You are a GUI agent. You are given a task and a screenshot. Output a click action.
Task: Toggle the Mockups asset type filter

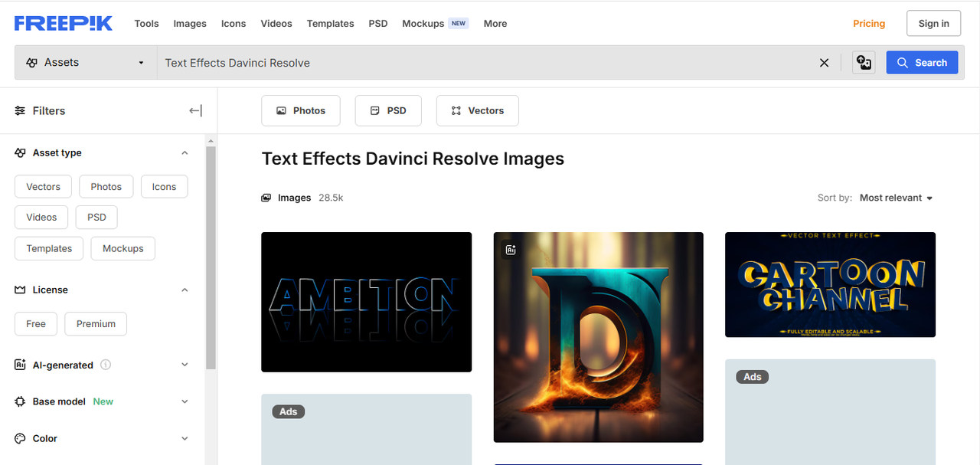tap(122, 248)
